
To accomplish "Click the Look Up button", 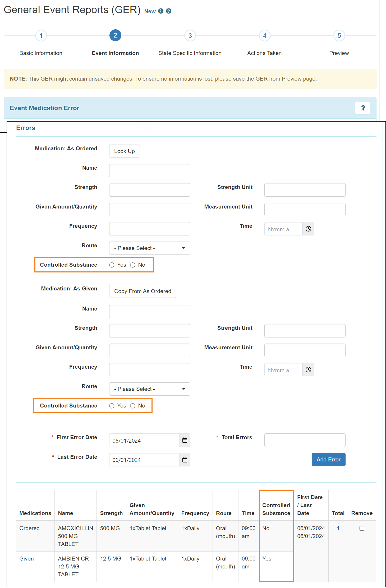I will [x=124, y=151].
